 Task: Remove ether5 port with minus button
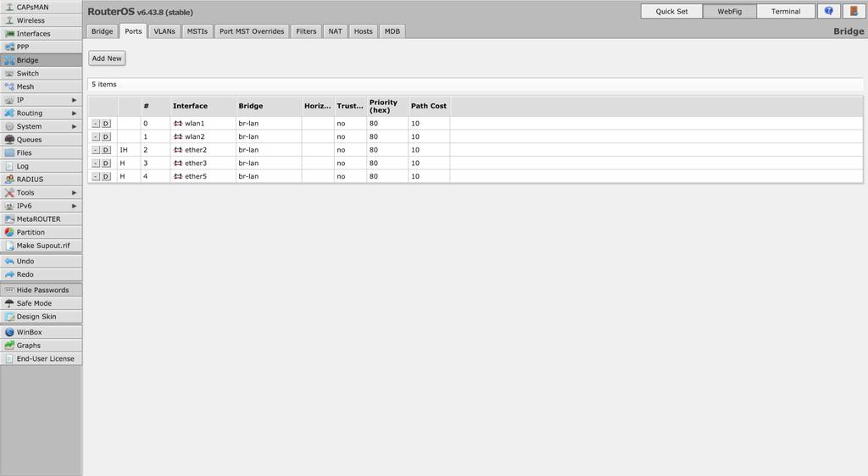[96, 177]
